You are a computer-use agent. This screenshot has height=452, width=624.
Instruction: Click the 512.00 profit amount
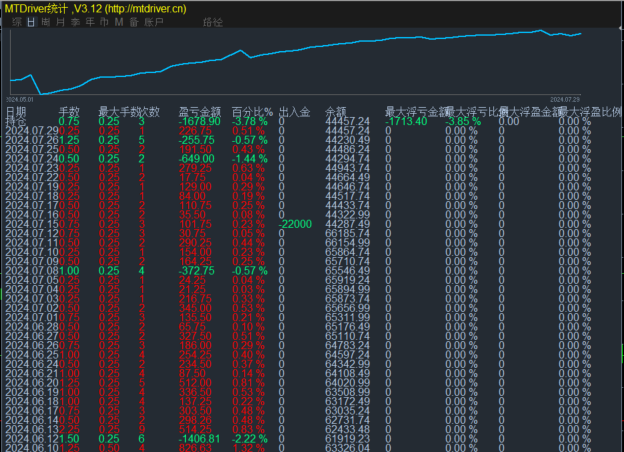(x=195, y=383)
